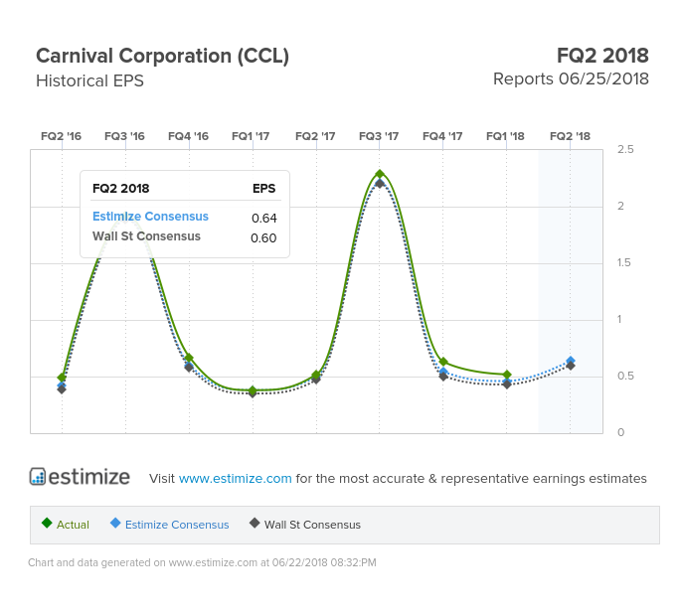Select the FQ2 '16 axis label
681x616 pixels.
[62, 136]
